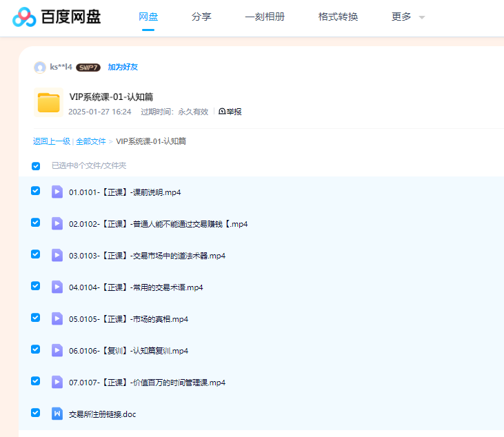Uncheck 03.0103 交易市场中的道法术器 checkbox
The image size is (504, 437).
[x=35, y=254]
